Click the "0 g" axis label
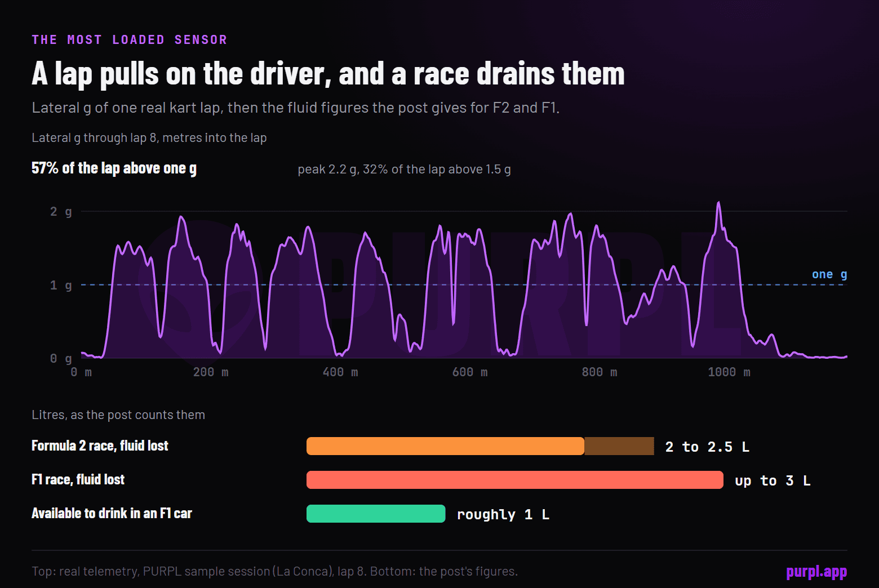 pyautogui.click(x=61, y=358)
